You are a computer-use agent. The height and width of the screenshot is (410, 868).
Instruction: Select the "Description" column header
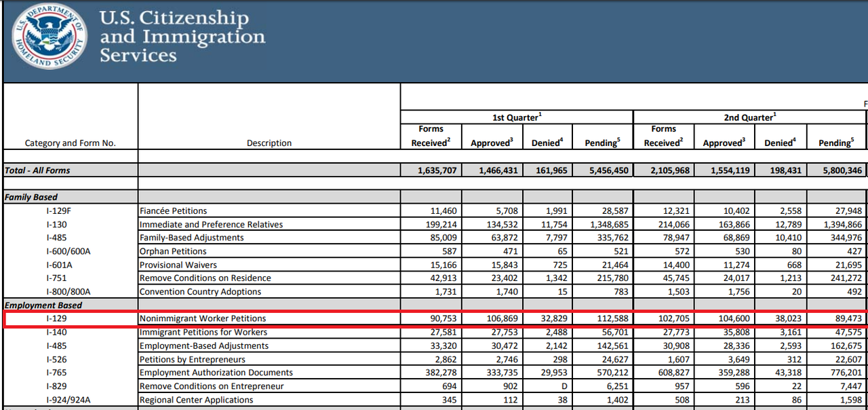[269, 143]
